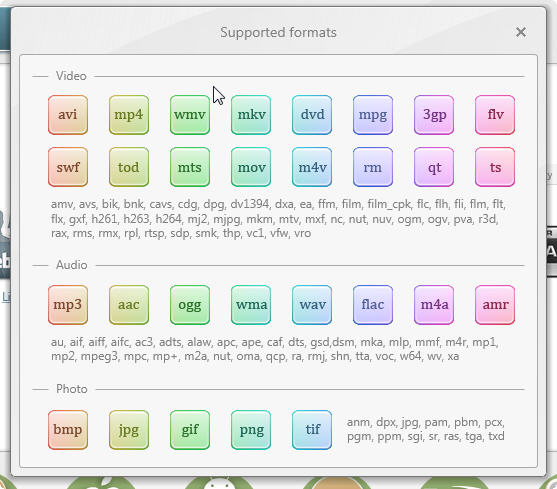557x489 pixels.
Task: Select the gif photo format icon
Action: 190,430
